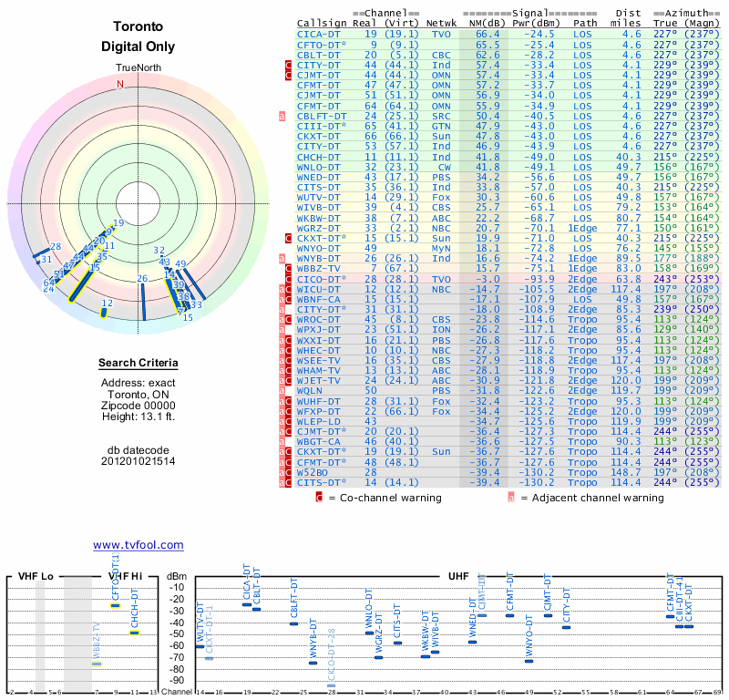Image resolution: width=729 pixels, height=700 pixels.
Task: Click the CHCH-DT marker in VHF chart
Action: (x=134, y=633)
